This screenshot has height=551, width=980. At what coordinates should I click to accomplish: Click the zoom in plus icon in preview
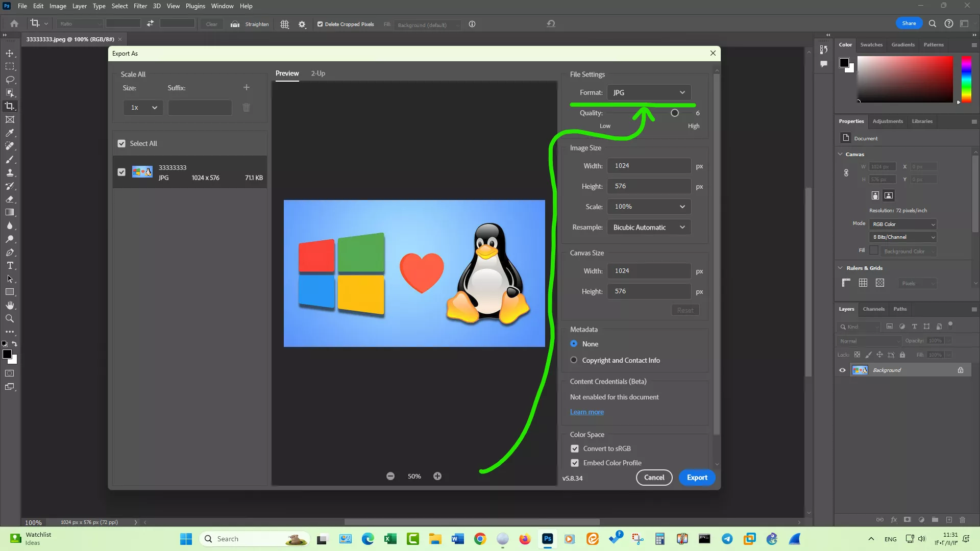click(x=437, y=476)
